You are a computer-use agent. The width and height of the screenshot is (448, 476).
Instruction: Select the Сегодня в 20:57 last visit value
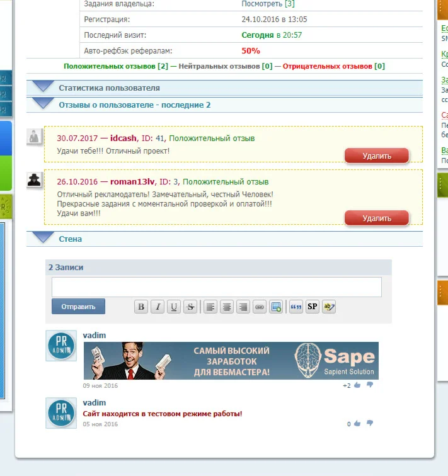point(272,35)
